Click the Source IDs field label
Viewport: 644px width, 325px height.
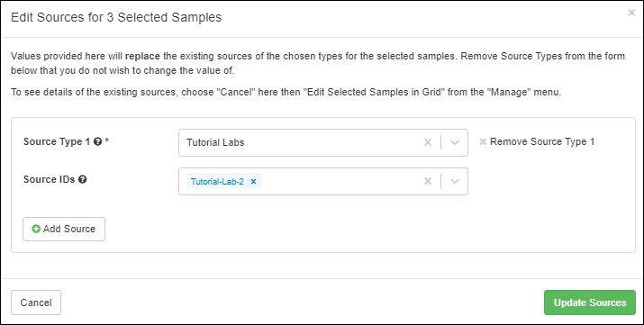click(50, 180)
